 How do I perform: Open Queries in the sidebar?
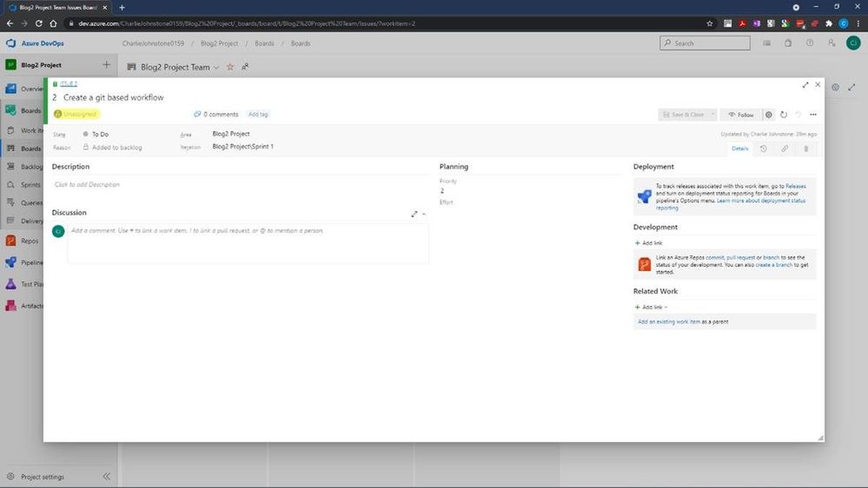(x=24, y=202)
